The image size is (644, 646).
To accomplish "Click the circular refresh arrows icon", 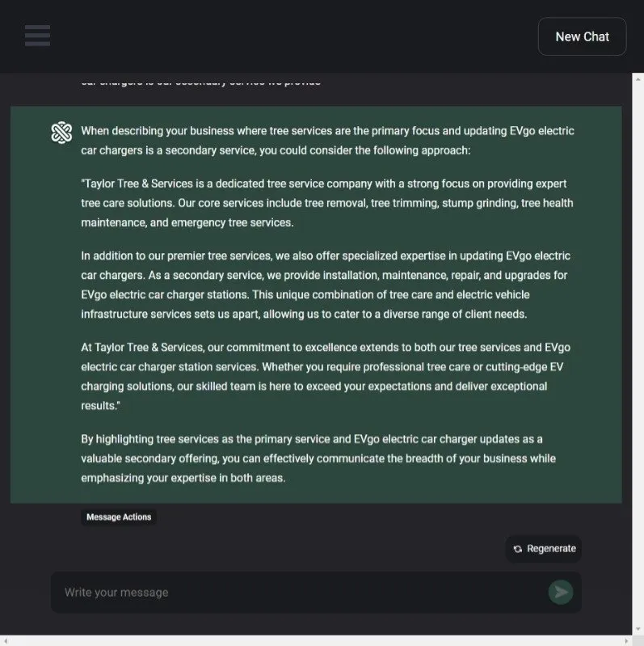I will (518, 549).
